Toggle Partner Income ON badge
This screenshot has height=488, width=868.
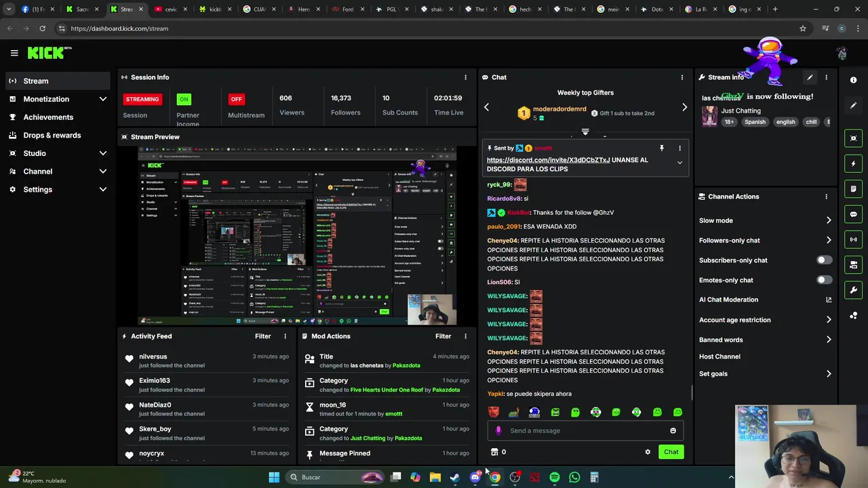point(183,99)
